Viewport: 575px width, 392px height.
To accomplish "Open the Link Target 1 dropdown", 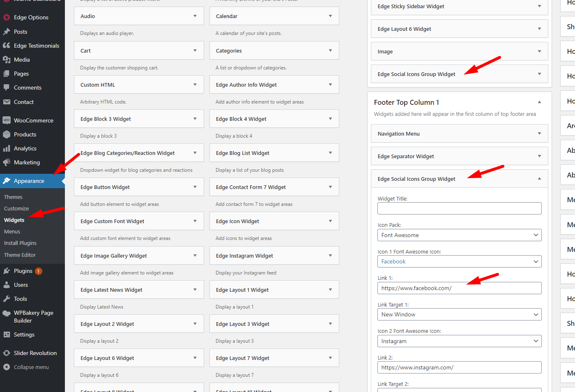I will click(x=459, y=314).
